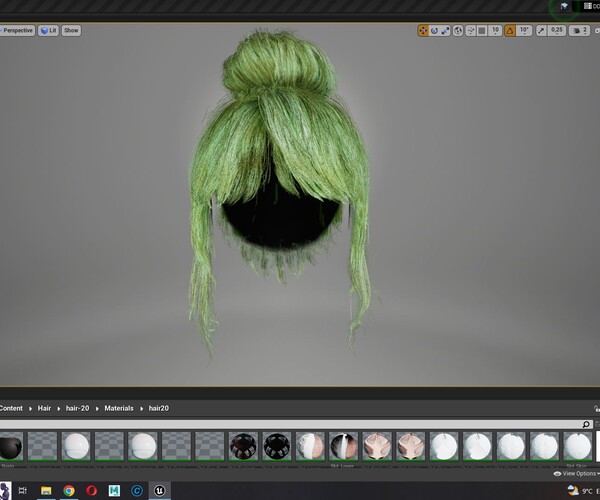Open the Perspective viewport type menu
600x500 pixels.
(17, 31)
